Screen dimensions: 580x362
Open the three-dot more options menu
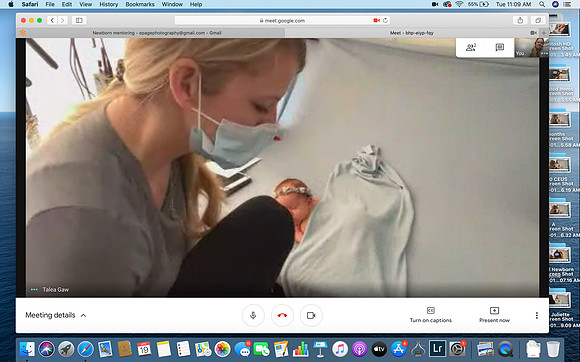536,315
